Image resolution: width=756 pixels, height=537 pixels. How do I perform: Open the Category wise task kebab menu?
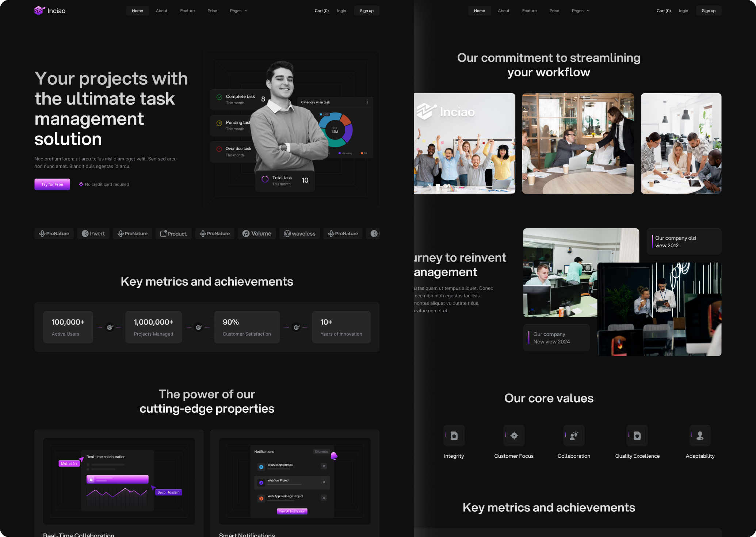tap(367, 102)
